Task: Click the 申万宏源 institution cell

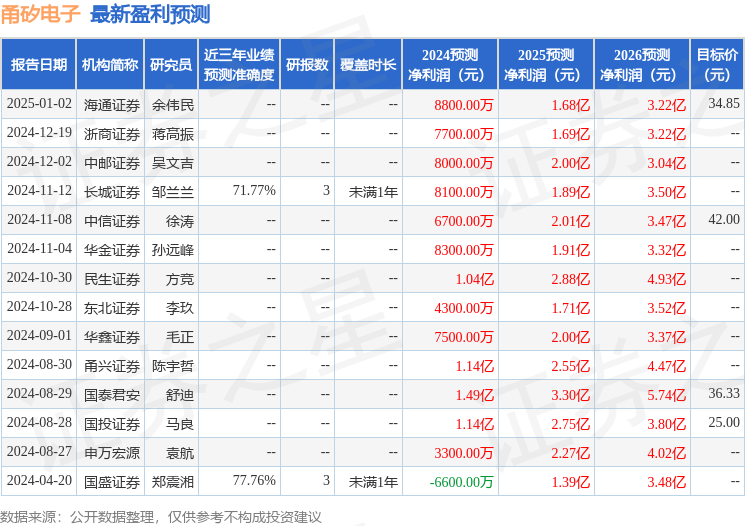Action: point(112,453)
